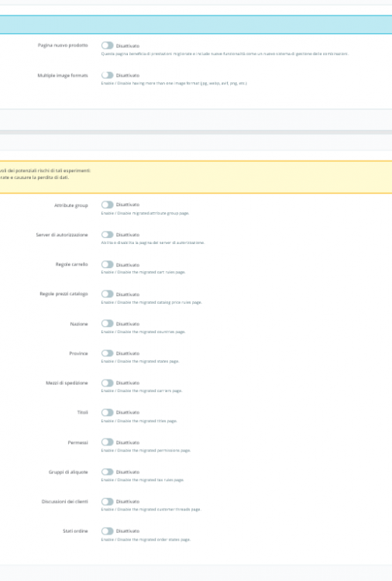Click the Stati ordine label
The image size is (392, 581).
(x=75, y=531)
